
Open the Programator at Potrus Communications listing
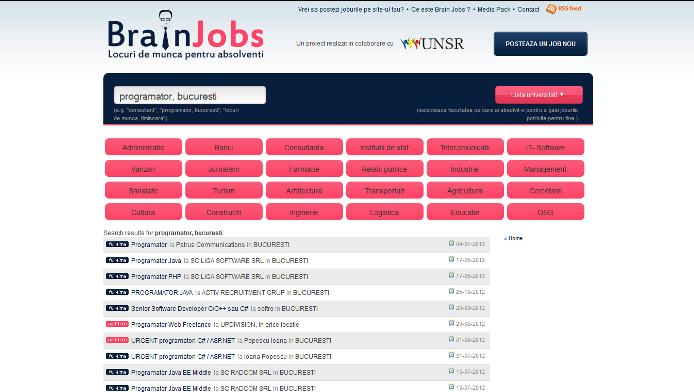click(x=210, y=244)
